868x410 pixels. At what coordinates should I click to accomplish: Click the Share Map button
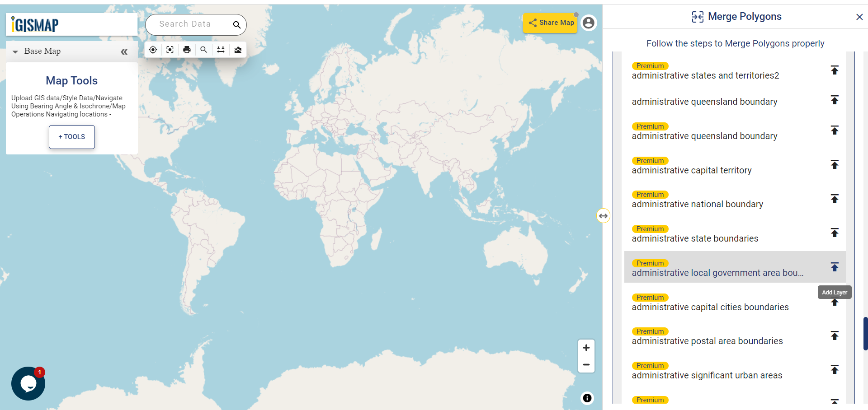(551, 23)
